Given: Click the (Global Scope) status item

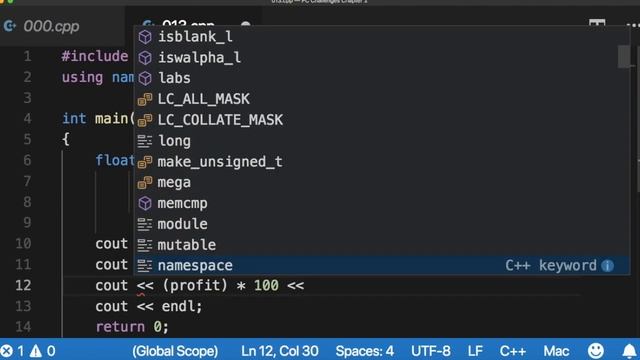Looking at the screenshot, I should [175, 351].
